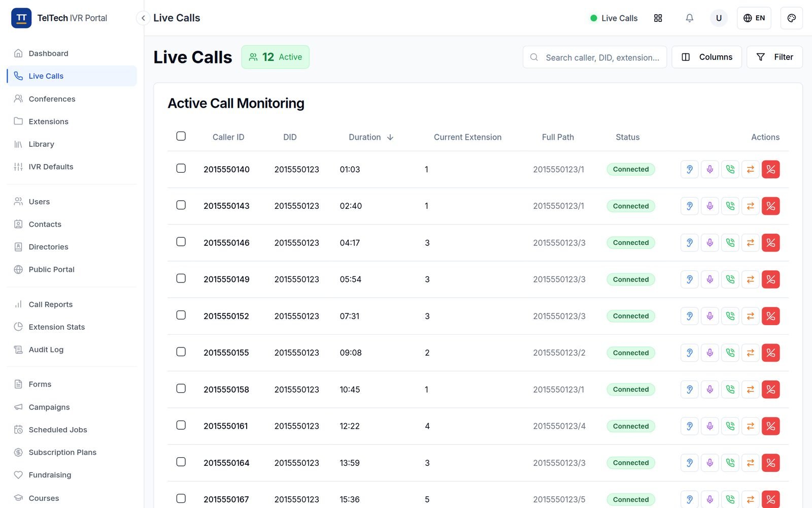Select the row checkbox for caller 2015550164
Screen dimensions: 812x508
[181, 462]
